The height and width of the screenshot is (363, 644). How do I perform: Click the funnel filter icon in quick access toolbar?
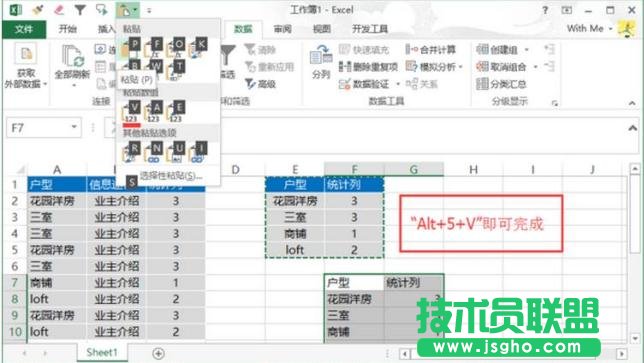point(80,9)
